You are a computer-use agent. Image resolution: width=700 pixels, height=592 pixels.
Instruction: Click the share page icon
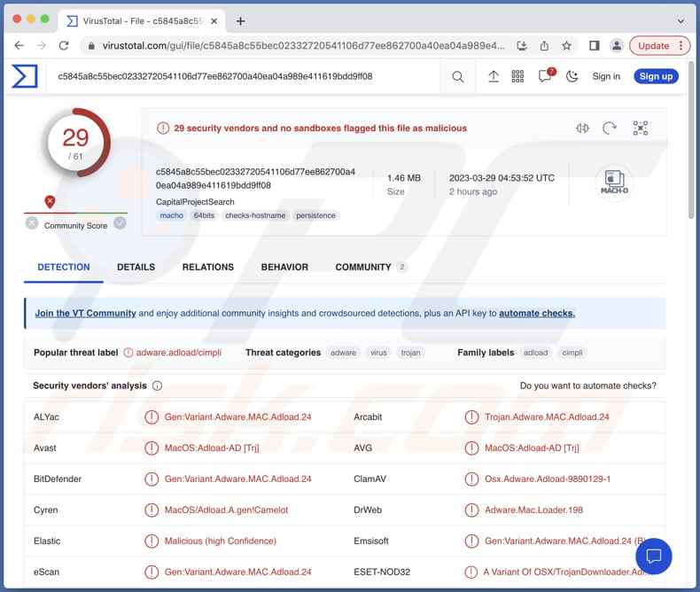[544, 45]
